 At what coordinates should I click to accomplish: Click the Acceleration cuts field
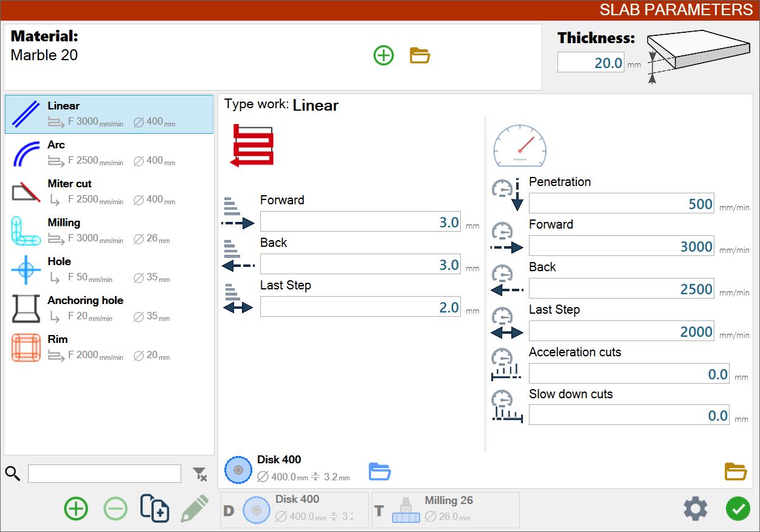click(x=629, y=374)
